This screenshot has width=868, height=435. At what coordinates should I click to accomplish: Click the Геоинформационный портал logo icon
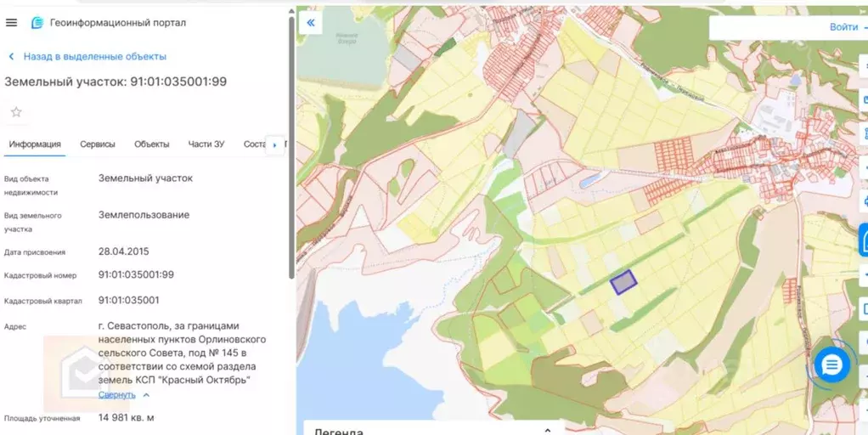click(37, 23)
